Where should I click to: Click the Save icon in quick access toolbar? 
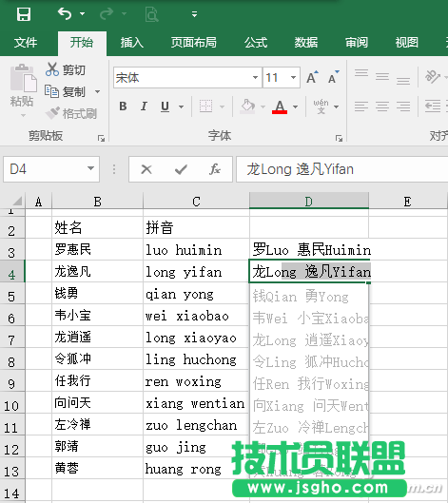(24, 14)
